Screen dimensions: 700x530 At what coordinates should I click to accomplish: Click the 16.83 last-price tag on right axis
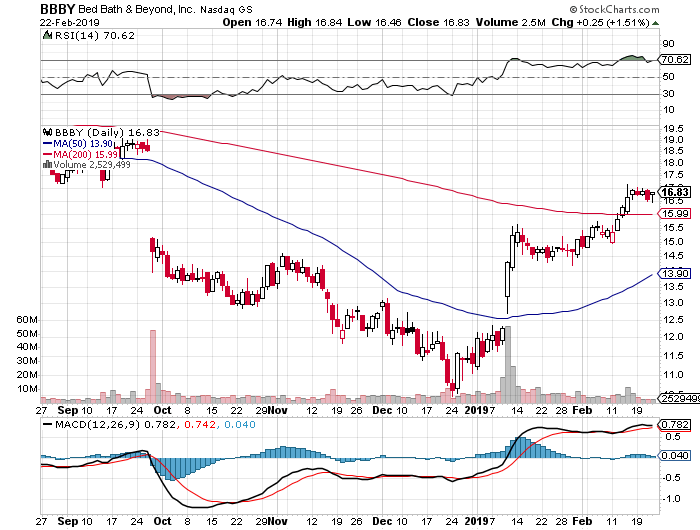click(x=675, y=192)
